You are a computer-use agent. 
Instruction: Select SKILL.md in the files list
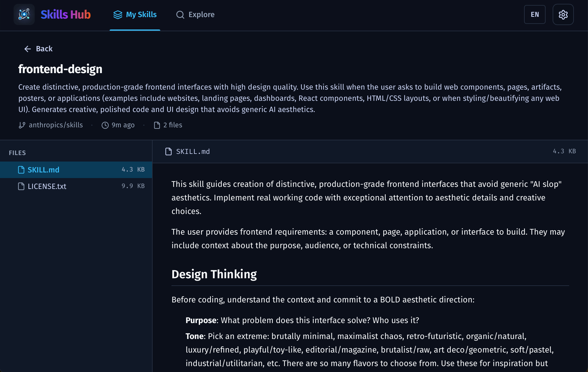click(x=44, y=170)
